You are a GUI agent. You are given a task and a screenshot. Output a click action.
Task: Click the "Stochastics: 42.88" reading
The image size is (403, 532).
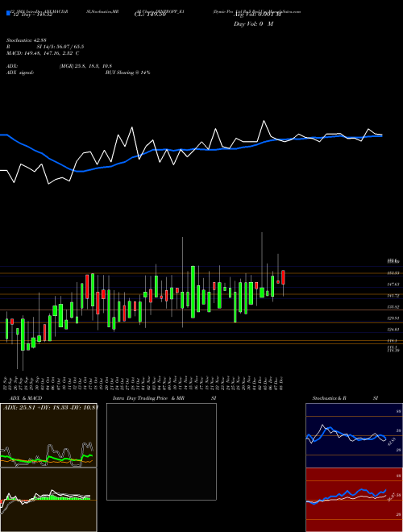click(25, 40)
